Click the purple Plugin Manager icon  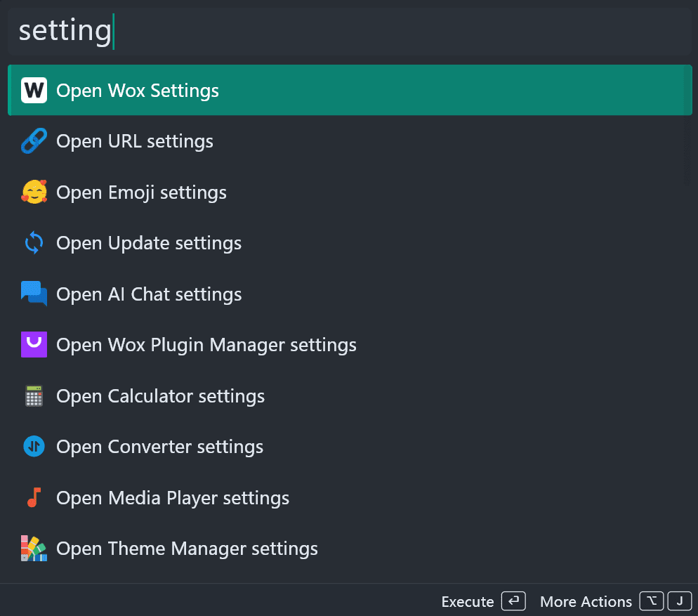pyautogui.click(x=34, y=345)
